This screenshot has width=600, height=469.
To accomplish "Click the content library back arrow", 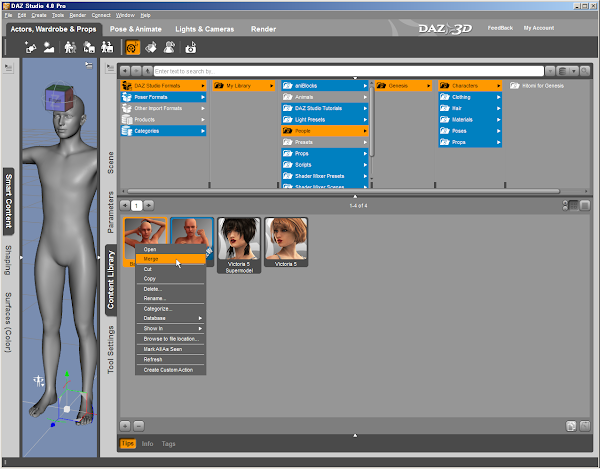I will tap(125, 71).
